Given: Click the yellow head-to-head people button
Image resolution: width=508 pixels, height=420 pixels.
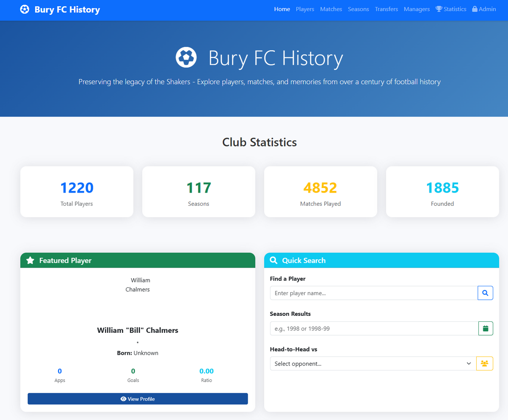Looking at the screenshot, I should tap(485, 363).
